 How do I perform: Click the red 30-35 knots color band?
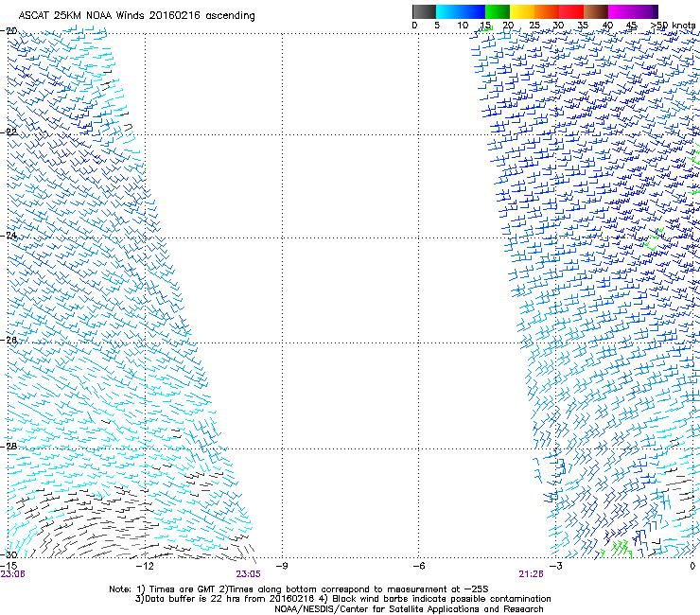[x=571, y=11]
